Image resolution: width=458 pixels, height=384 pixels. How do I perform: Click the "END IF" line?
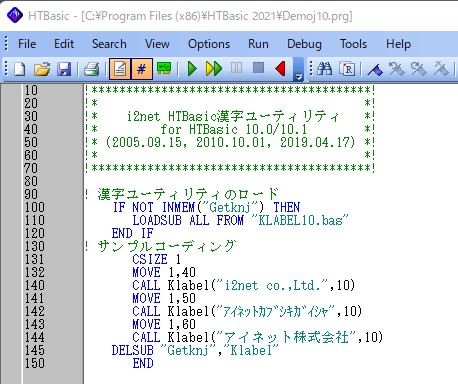pos(132,233)
